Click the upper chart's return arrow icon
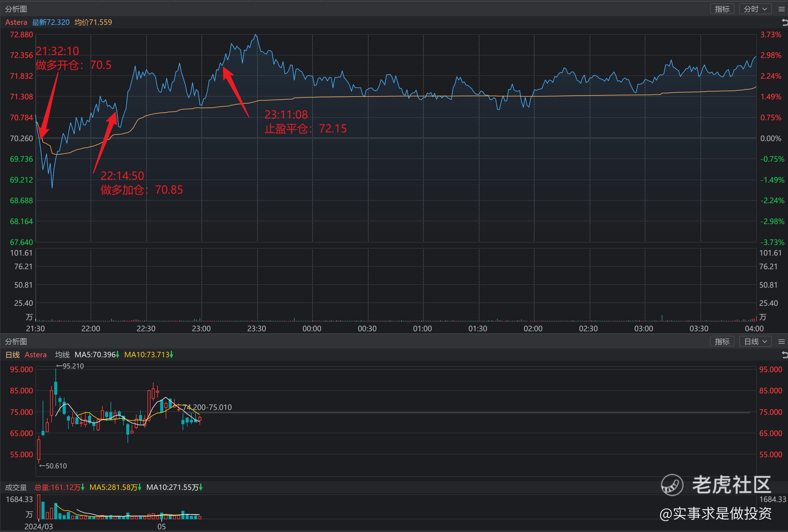This screenshot has height=532, width=788. (x=784, y=22)
